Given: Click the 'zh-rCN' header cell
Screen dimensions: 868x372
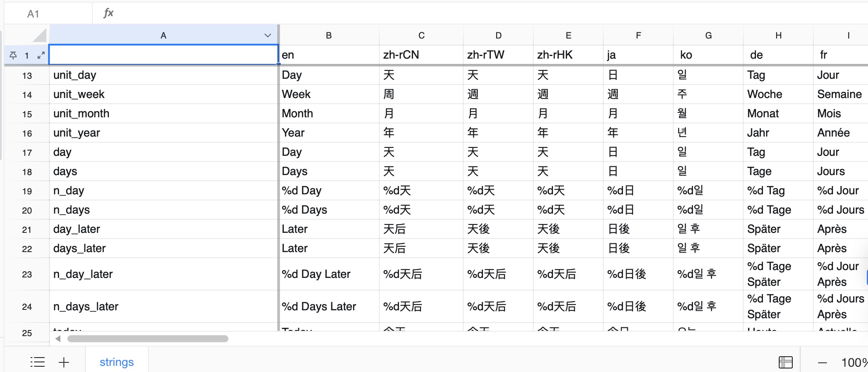Looking at the screenshot, I should click(421, 55).
